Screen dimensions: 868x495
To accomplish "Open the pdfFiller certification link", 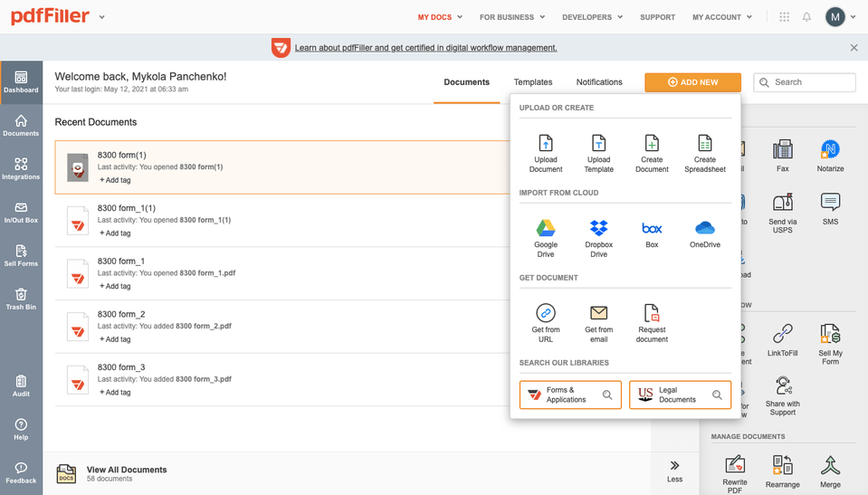I will tap(425, 48).
